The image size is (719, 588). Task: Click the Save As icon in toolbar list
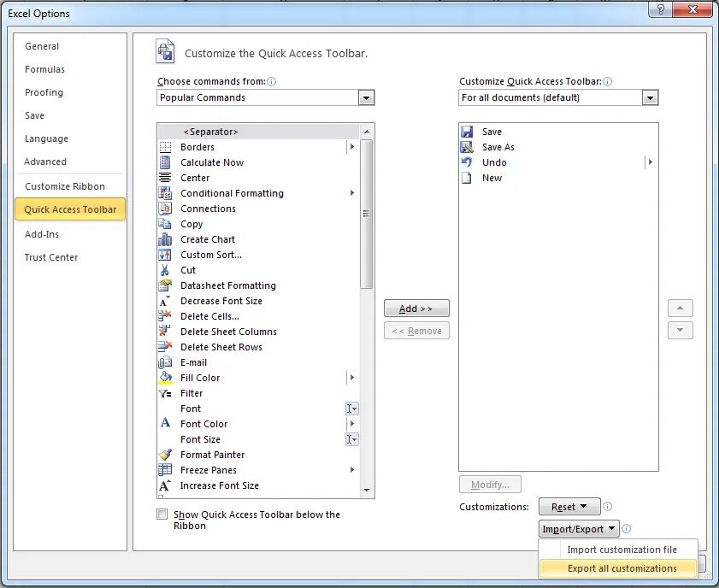pos(467,147)
